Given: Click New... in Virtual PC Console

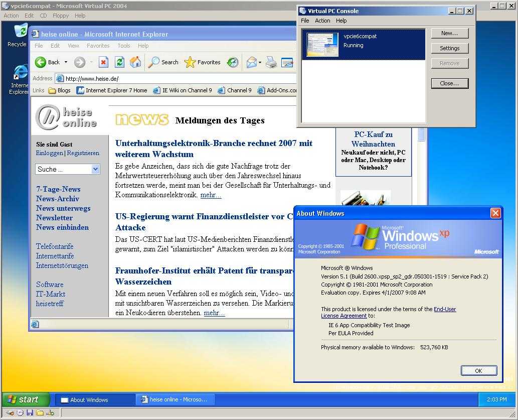Looking at the screenshot, I should tap(450, 33).
